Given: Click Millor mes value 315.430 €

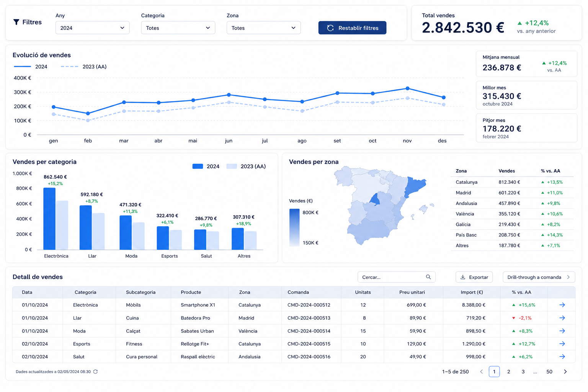Looking at the screenshot, I should pos(501,96).
